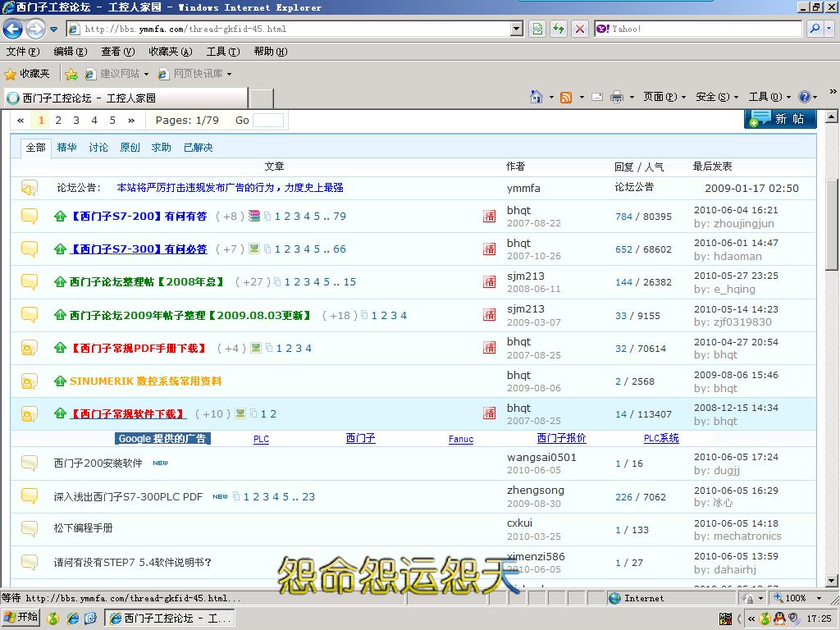Click the Home icon in command bar
Viewport: 840px width, 630px height.
pyautogui.click(x=536, y=97)
